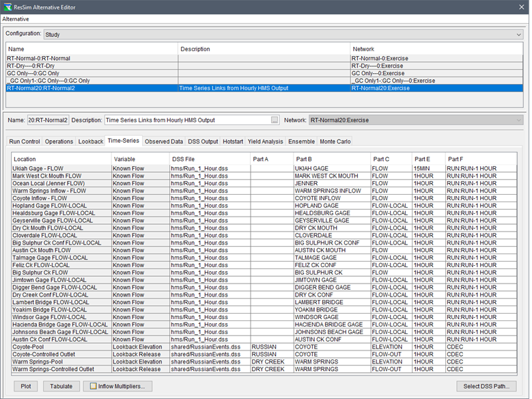Select alternative RT-Normal20:RT-Normal2 row
This screenshot has height=399, width=532.
(264, 88)
